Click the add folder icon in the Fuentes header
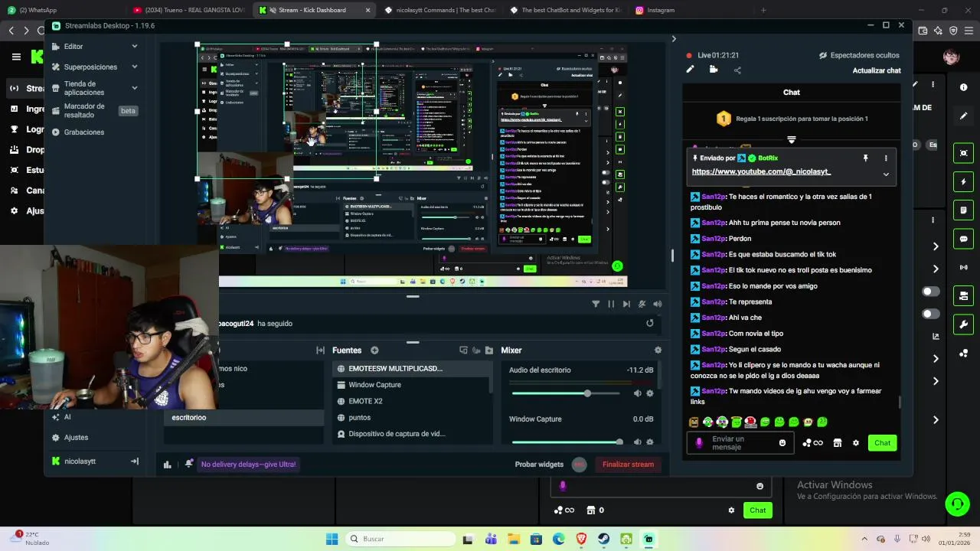Screen dimensions: 980x551 coord(489,350)
